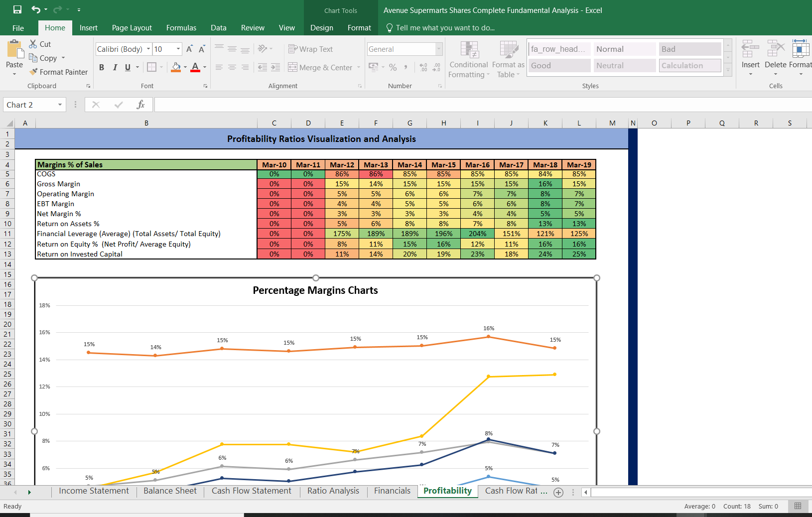Viewport: 812px width, 517px height.
Task: Expand the cell Styles gallery
Action: coord(728,71)
